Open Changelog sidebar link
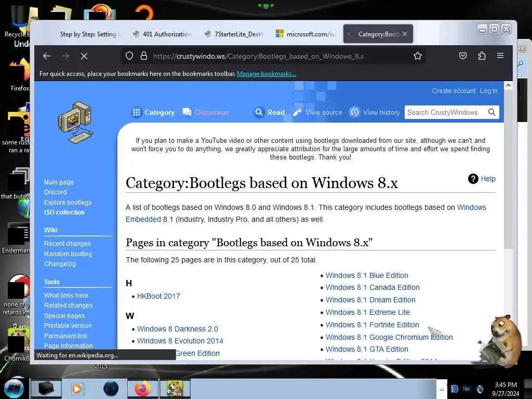The width and height of the screenshot is (532, 399). coord(60,263)
